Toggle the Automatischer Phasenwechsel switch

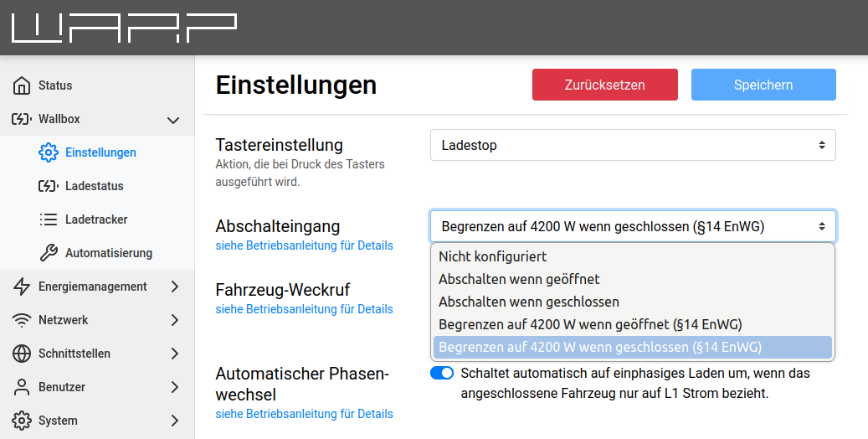(x=441, y=373)
